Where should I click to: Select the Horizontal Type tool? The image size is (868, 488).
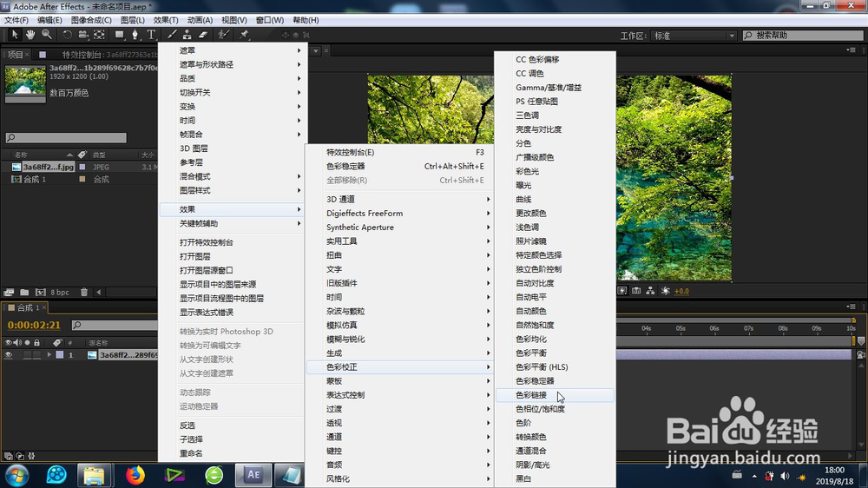151,35
